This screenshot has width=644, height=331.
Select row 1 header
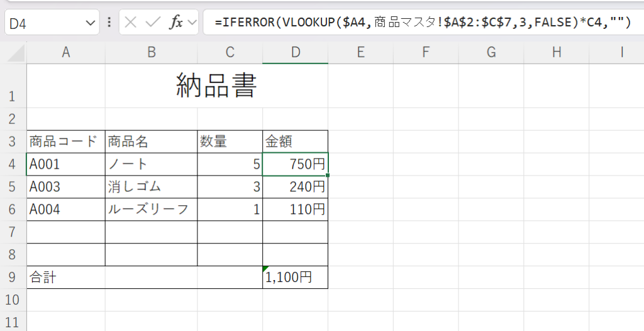(13, 86)
